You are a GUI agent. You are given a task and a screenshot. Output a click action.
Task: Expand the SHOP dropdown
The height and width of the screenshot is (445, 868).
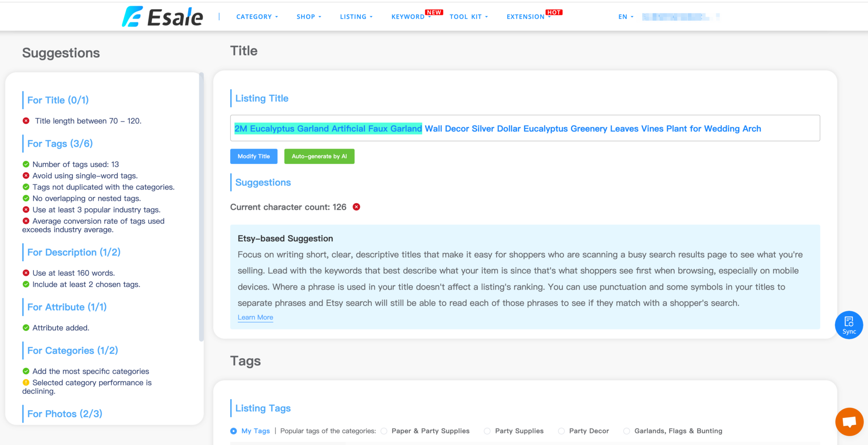(309, 17)
